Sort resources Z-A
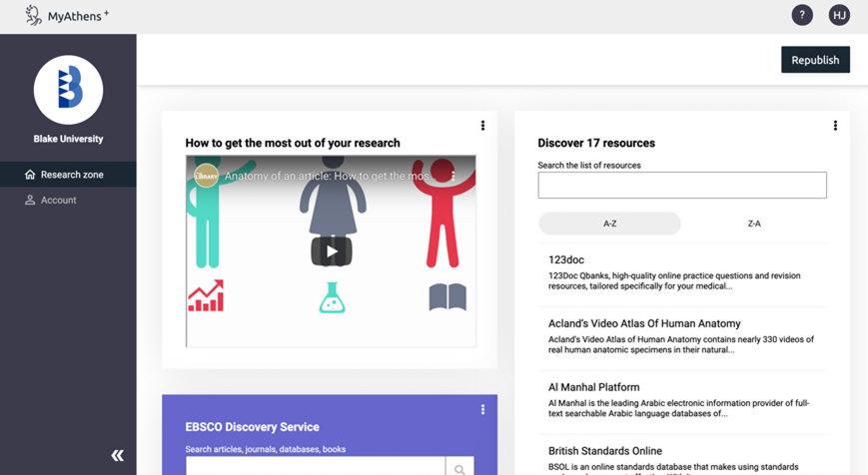The height and width of the screenshot is (475, 868). 754,224
